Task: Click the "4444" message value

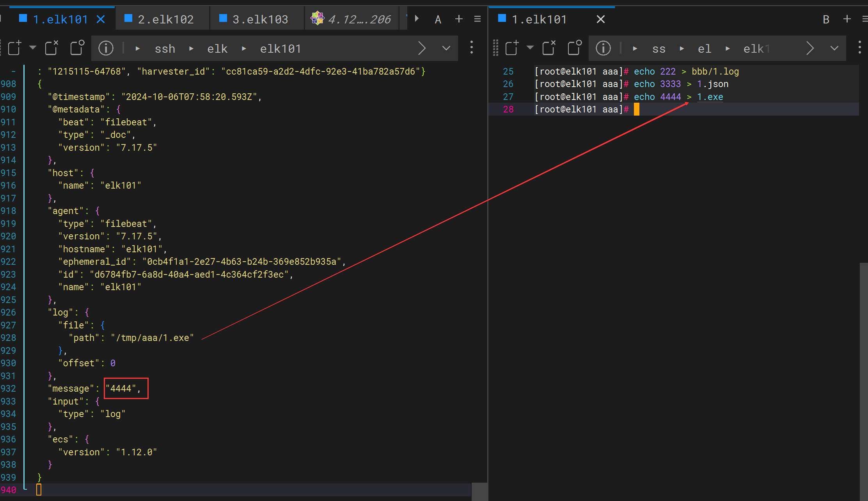Action: 121,389
